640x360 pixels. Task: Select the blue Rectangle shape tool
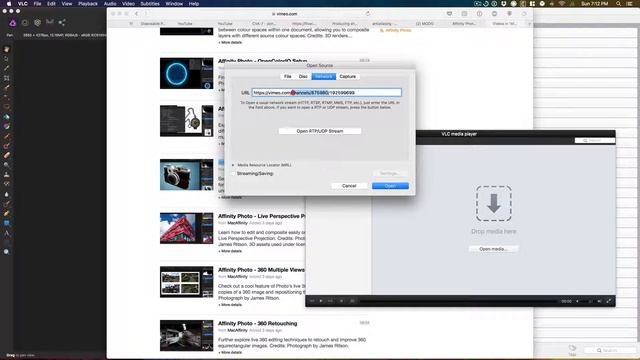(x=7, y=223)
